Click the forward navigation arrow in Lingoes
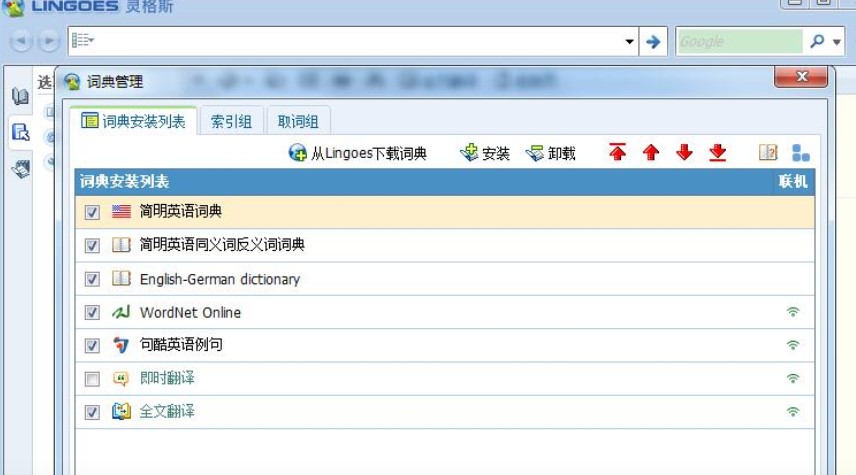856x475 pixels. click(49, 41)
